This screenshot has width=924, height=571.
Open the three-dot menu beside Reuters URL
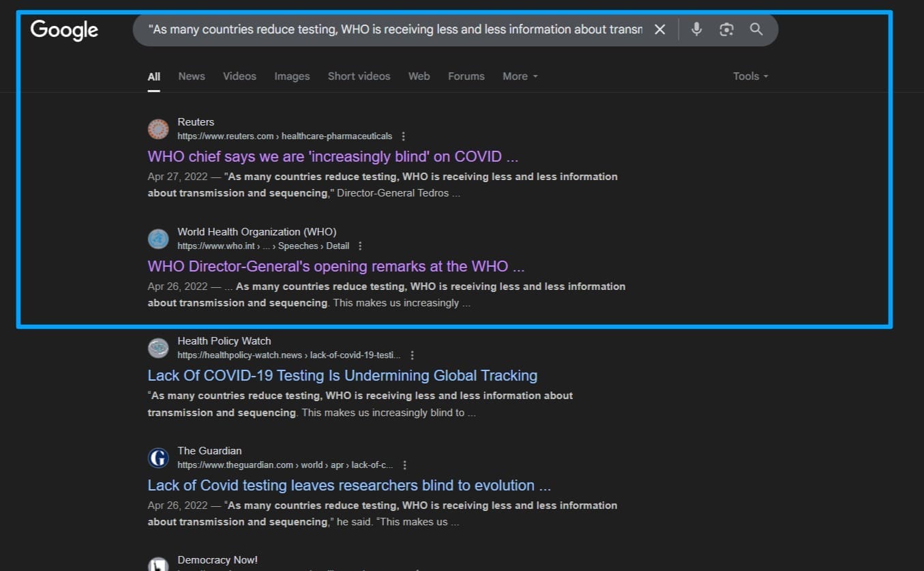[x=404, y=136]
